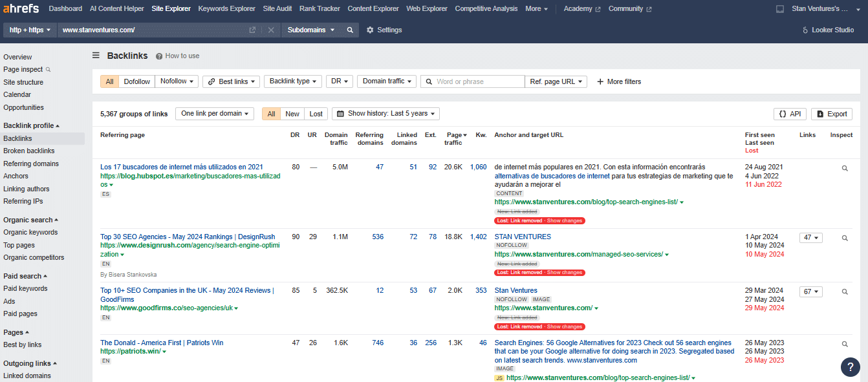This screenshot has width=868, height=382.
Task: Open the How to use link
Action: (x=178, y=56)
